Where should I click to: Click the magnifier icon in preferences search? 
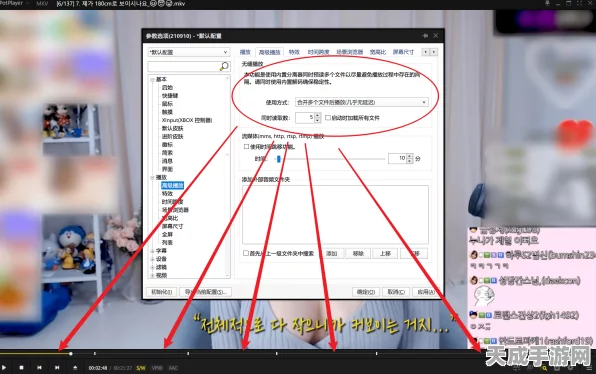224,66
